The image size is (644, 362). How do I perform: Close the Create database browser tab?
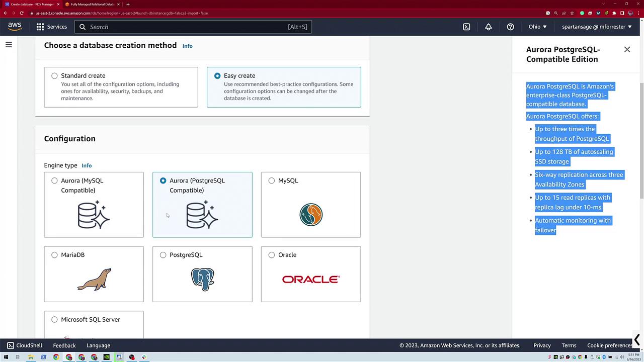pos(58,4)
